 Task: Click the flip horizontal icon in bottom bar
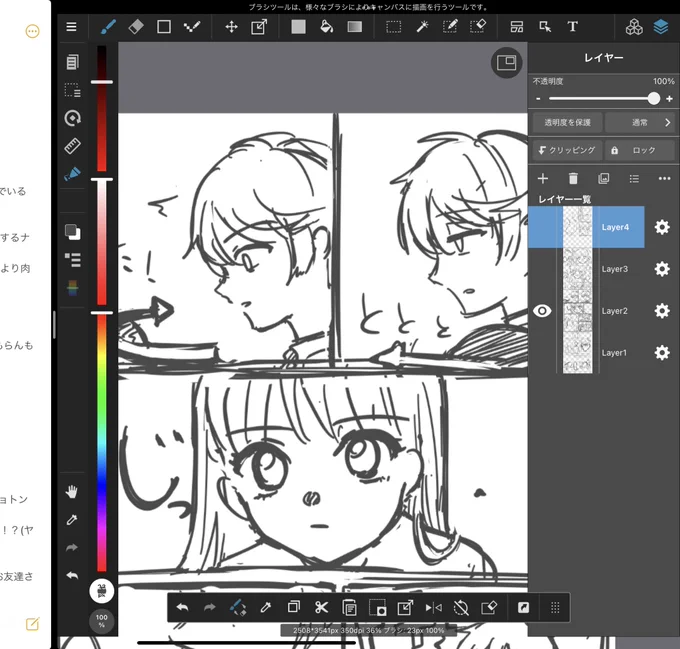click(433, 608)
